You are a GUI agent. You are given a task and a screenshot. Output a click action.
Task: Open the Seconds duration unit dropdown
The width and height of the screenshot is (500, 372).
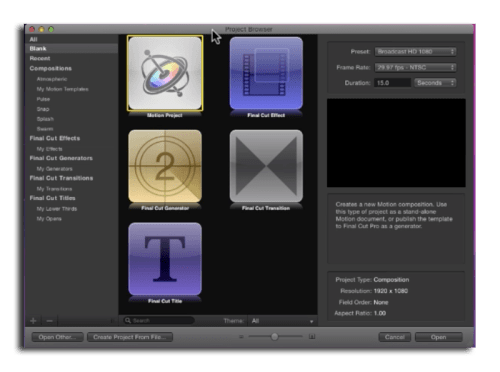point(435,83)
